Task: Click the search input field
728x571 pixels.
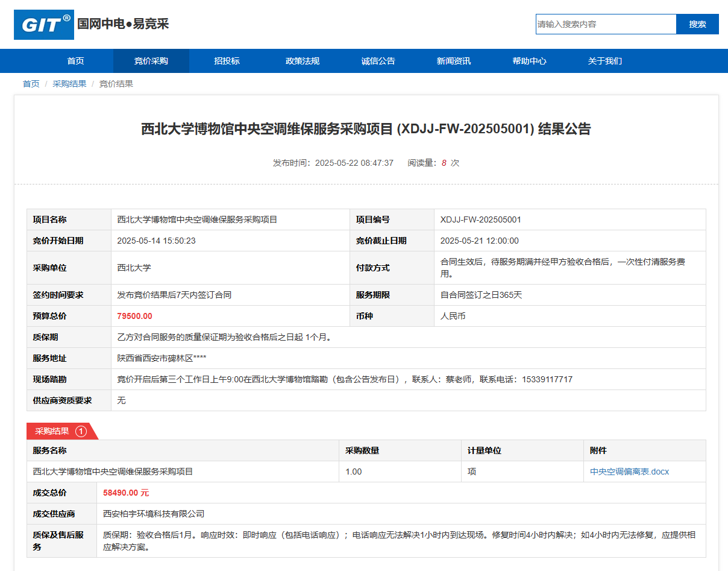Action: 605,24
